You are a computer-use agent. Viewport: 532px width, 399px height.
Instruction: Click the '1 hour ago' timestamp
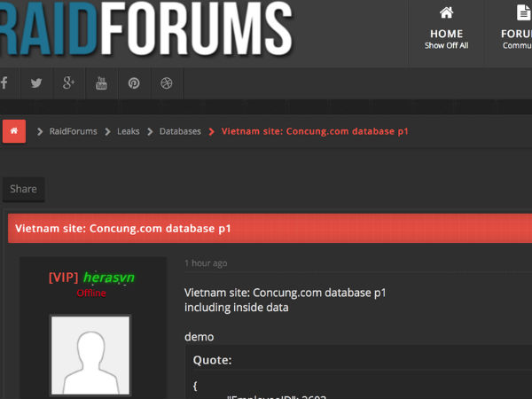206,263
